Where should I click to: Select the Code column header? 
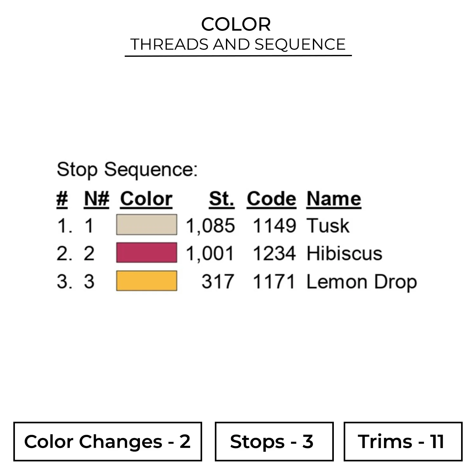tap(271, 199)
